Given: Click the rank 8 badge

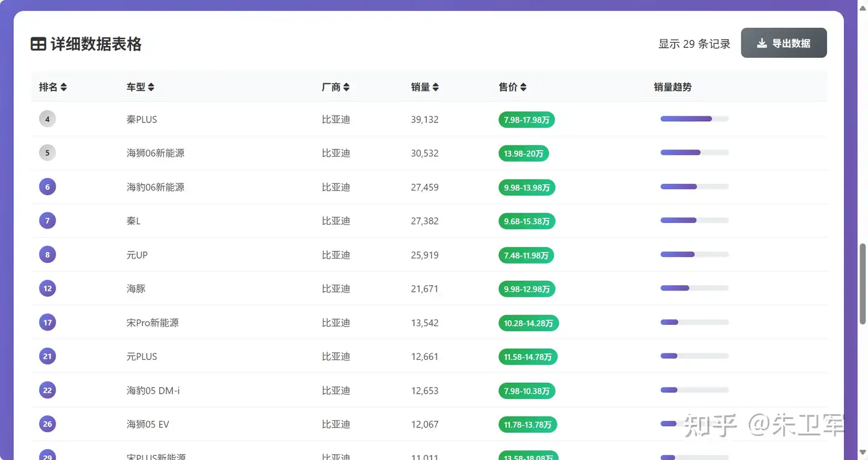Looking at the screenshot, I should point(48,254).
